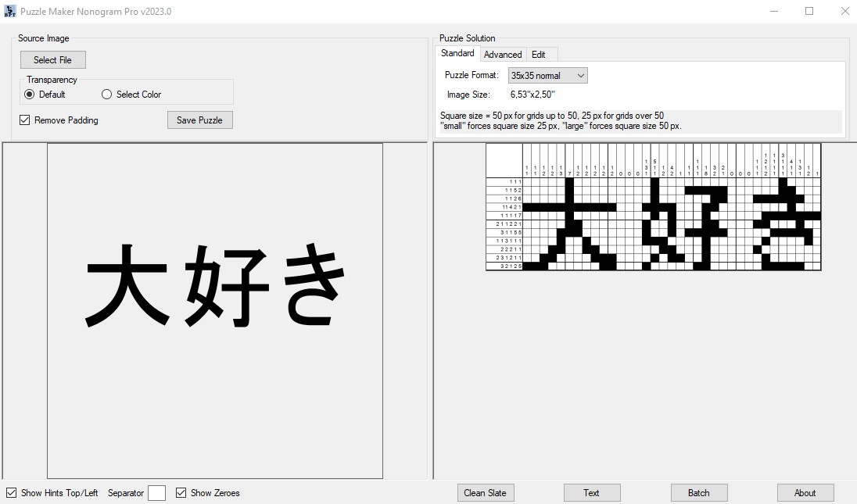The height and width of the screenshot is (504, 857).
Task: Click the Separator character swatch box
Action: (x=157, y=492)
